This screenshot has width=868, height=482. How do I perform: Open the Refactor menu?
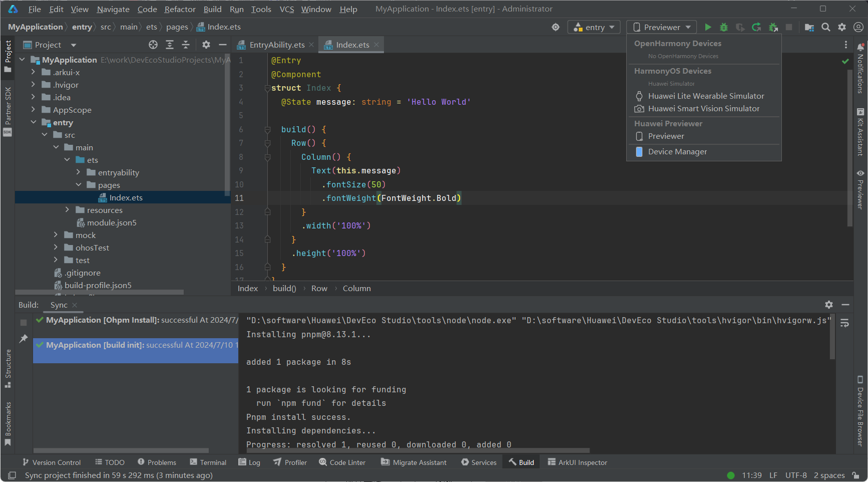coord(180,9)
